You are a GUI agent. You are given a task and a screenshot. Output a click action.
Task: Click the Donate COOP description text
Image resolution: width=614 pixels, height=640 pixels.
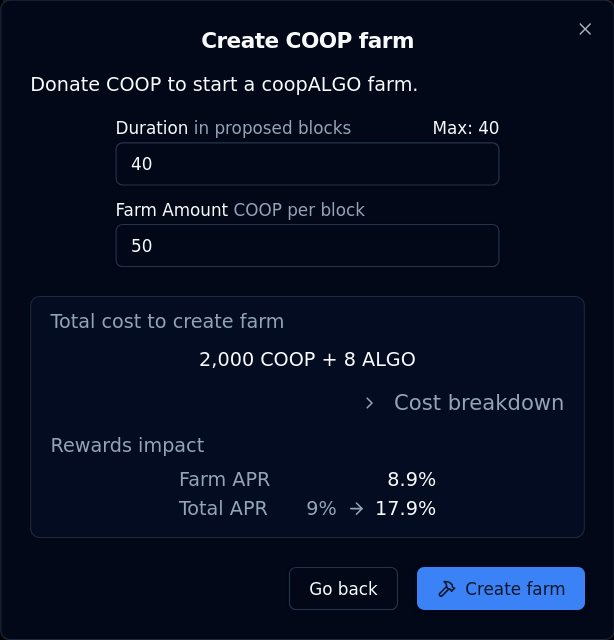pyautogui.click(x=224, y=84)
